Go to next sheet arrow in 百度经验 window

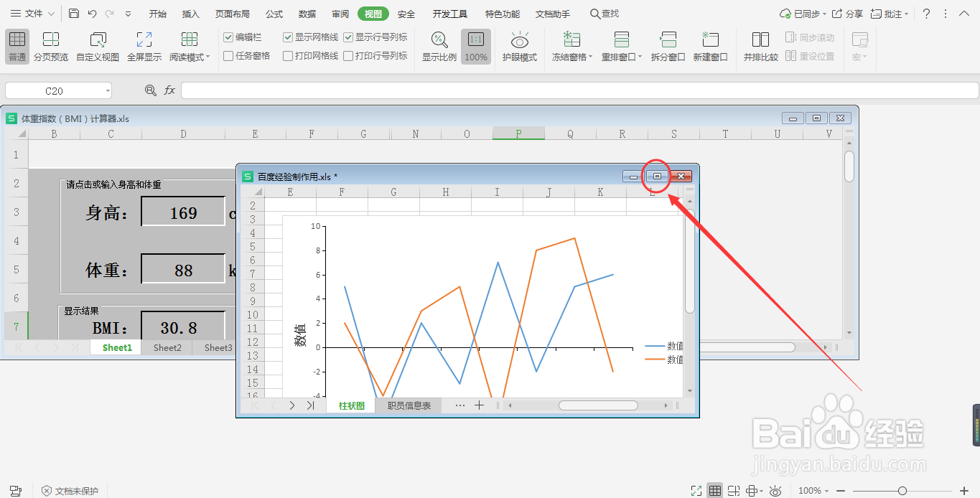291,405
